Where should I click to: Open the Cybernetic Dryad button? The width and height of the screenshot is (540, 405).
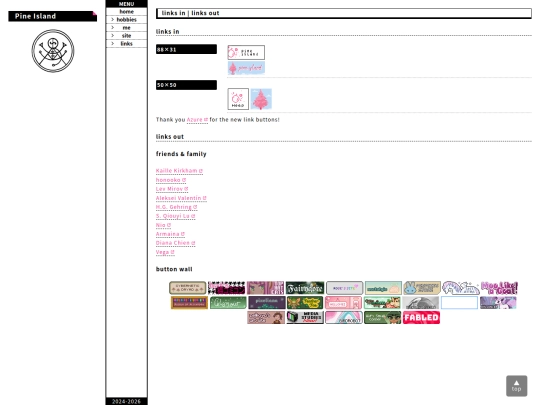[x=187, y=288]
